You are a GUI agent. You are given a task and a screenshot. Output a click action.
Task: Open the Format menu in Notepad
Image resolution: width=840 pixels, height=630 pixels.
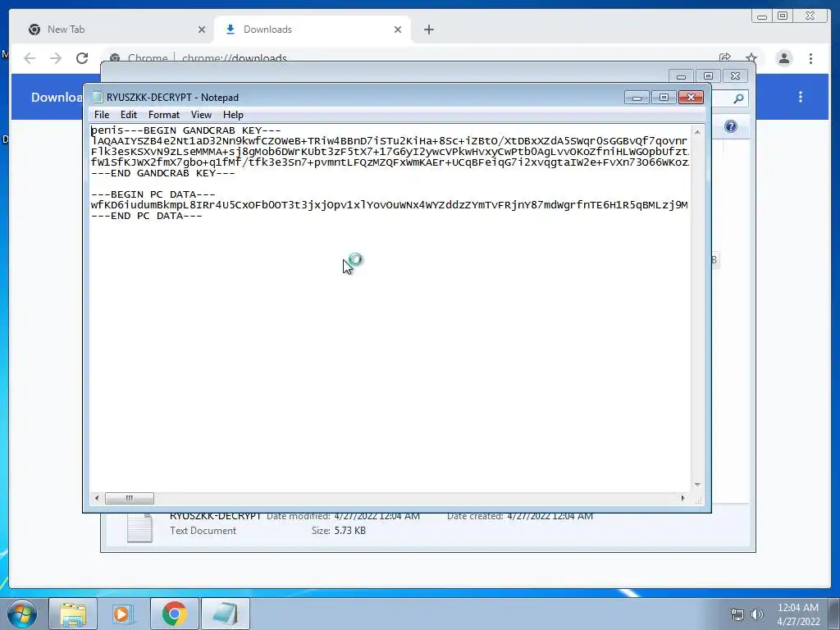click(164, 115)
